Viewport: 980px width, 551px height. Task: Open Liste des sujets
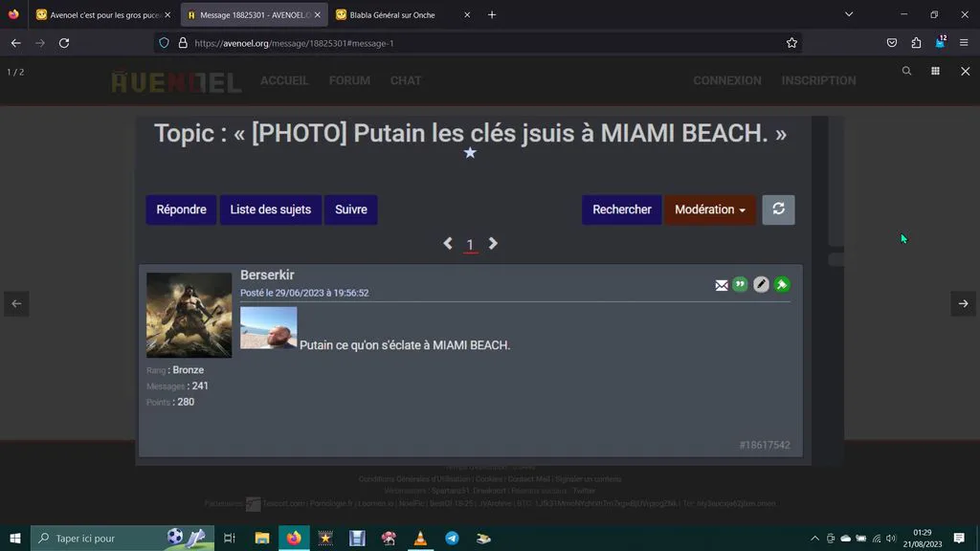tap(271, 209)
